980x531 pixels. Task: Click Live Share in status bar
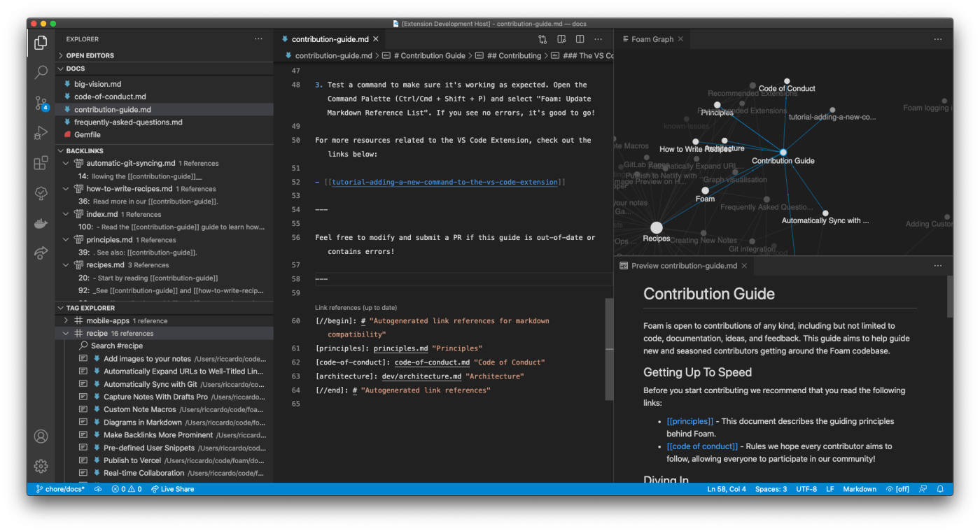tap(172, 489)
